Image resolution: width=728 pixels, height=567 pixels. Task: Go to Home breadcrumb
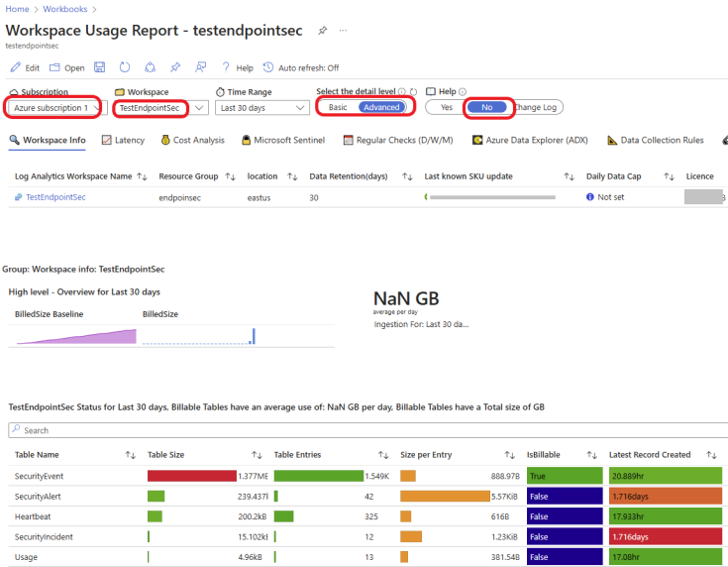click(x=17, y=9)
